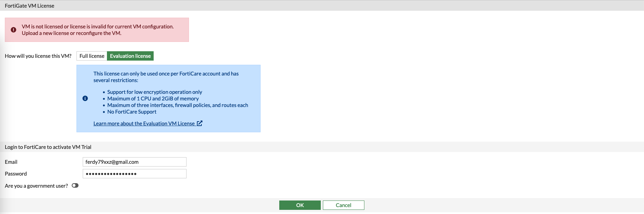This screenshot has height=214, width=644.
Task: Open Learn more about the Evaluation VM License
Action: 144,124
